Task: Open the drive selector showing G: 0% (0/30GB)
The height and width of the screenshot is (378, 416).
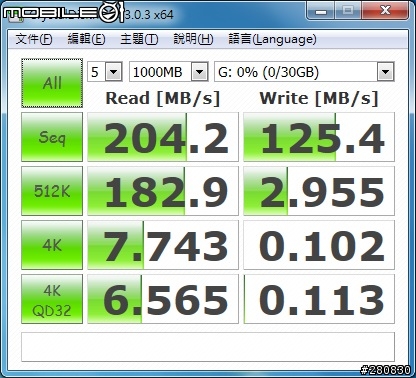Action: [x=304, y=72]
